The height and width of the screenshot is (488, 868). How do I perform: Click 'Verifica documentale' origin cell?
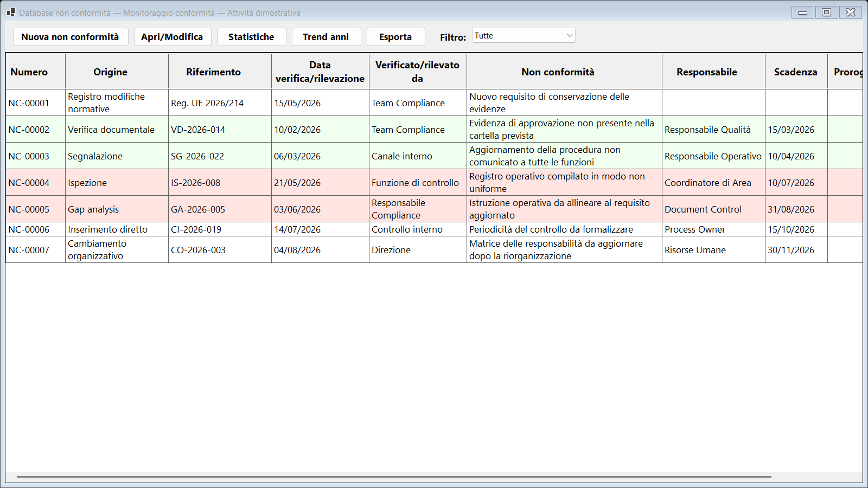click(x=117, y=129)
